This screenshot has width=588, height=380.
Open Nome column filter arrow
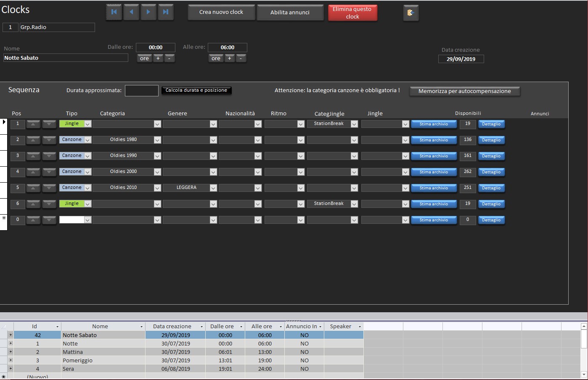click(x=141, y=327)
